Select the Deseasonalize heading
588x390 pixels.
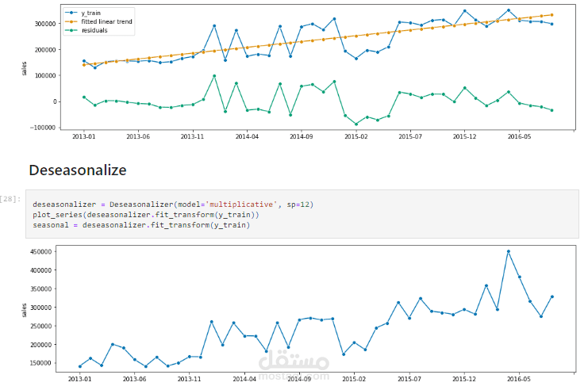77,170
